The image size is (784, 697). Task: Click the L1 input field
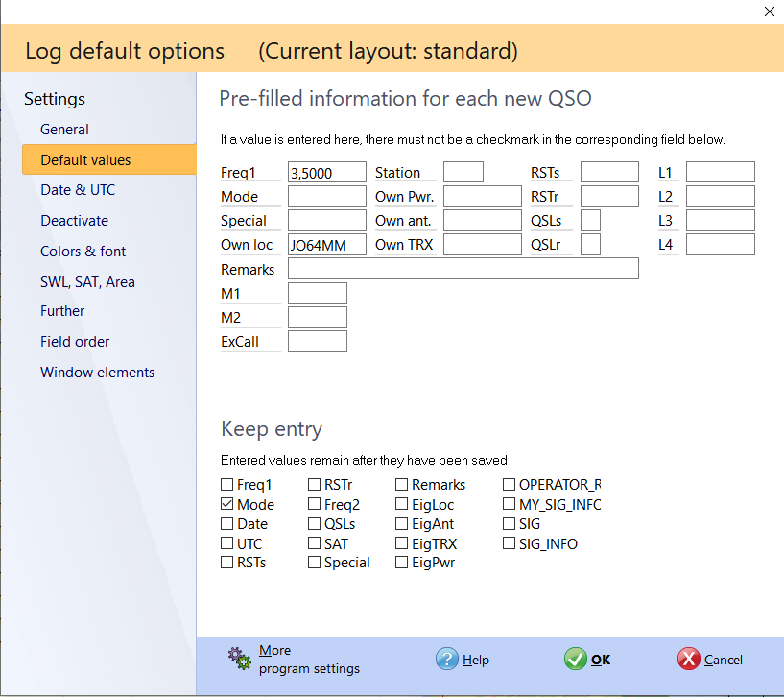[721, 172]
